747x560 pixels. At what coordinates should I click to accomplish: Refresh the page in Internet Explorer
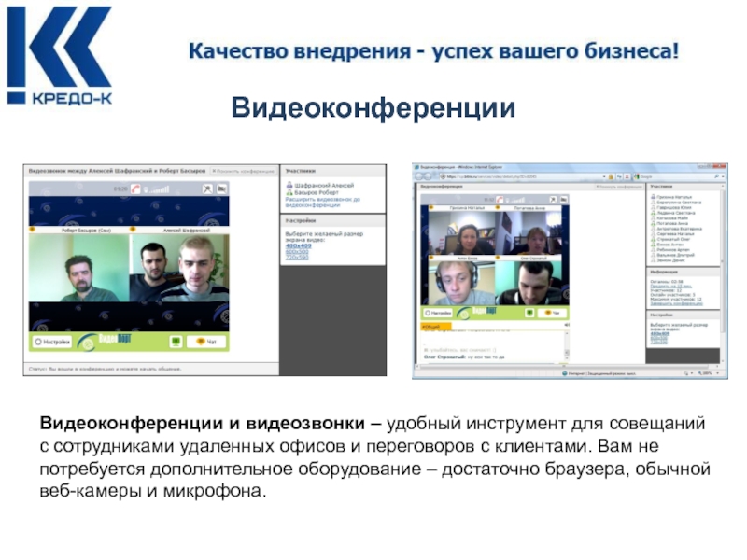coord(619,176)
